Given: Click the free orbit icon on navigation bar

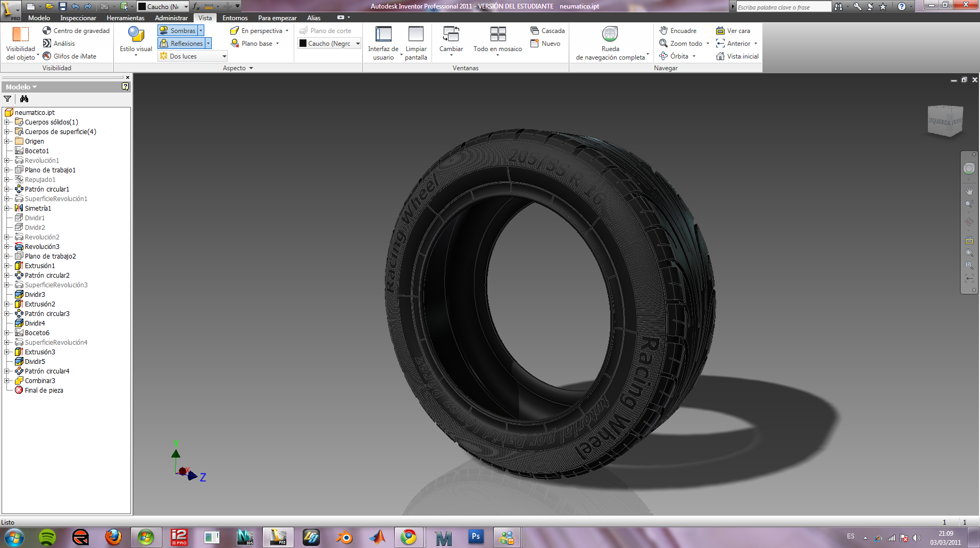Looking at the screenshot, I should [969, 222].
